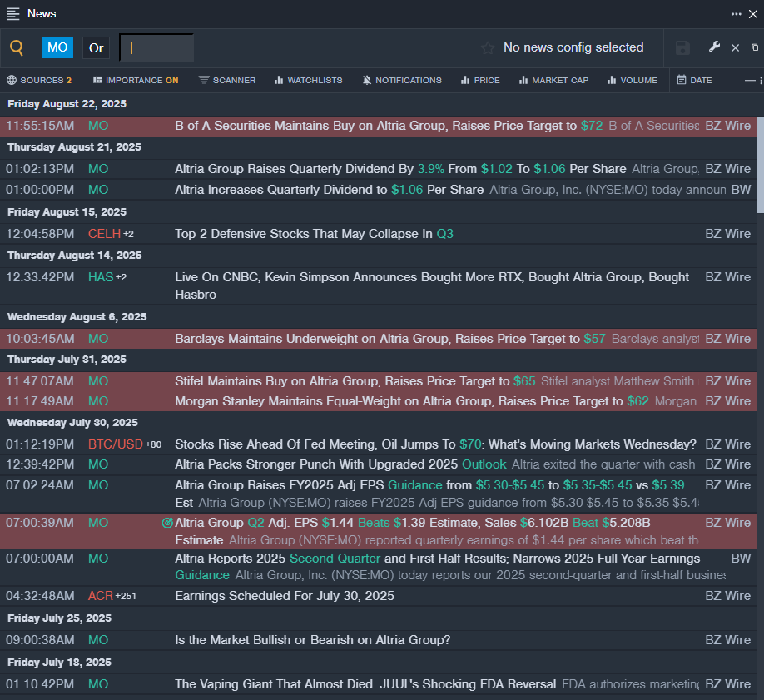The image size is (764, 700).
Task: Click the hamburger menu icon next to News
Action: pos(13,13)
